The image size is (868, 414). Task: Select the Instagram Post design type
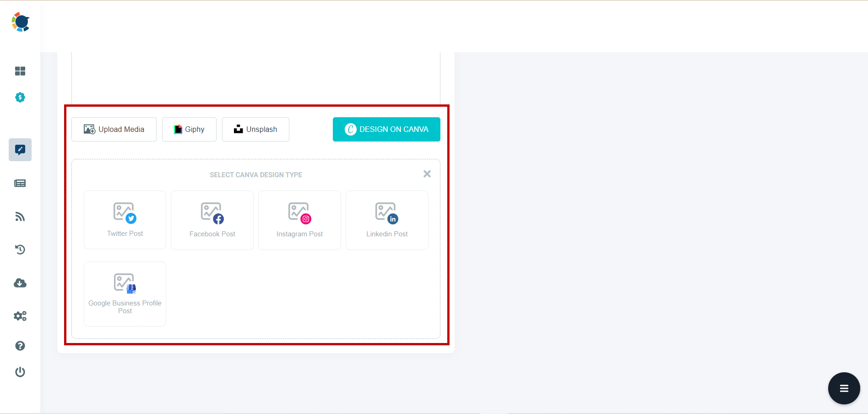299,220
